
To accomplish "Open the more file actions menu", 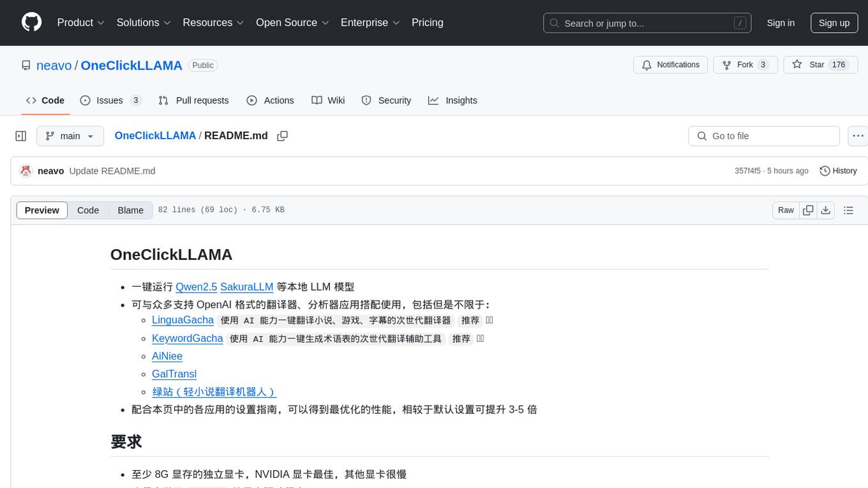I will pos(858,136).
